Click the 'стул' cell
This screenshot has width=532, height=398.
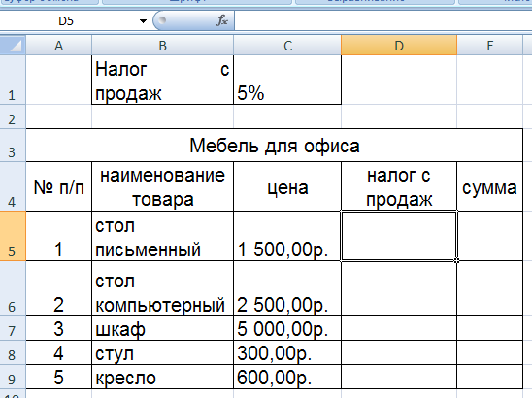click(162, 353)
